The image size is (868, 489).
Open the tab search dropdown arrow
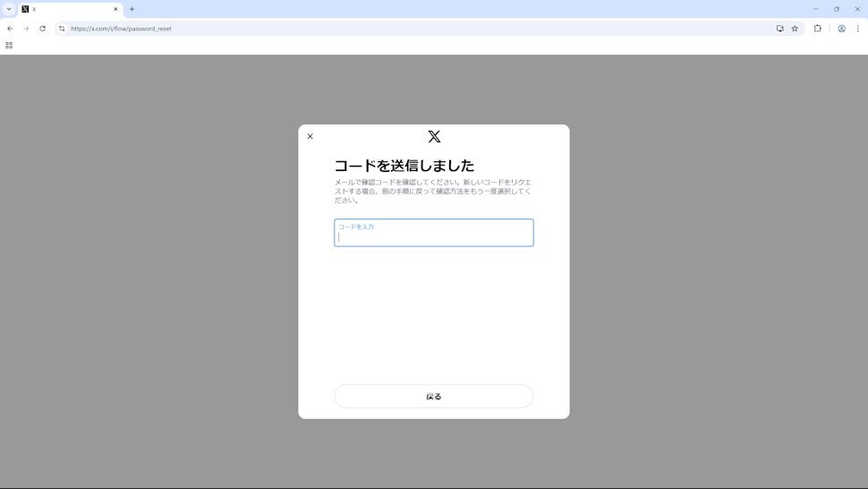9,9
